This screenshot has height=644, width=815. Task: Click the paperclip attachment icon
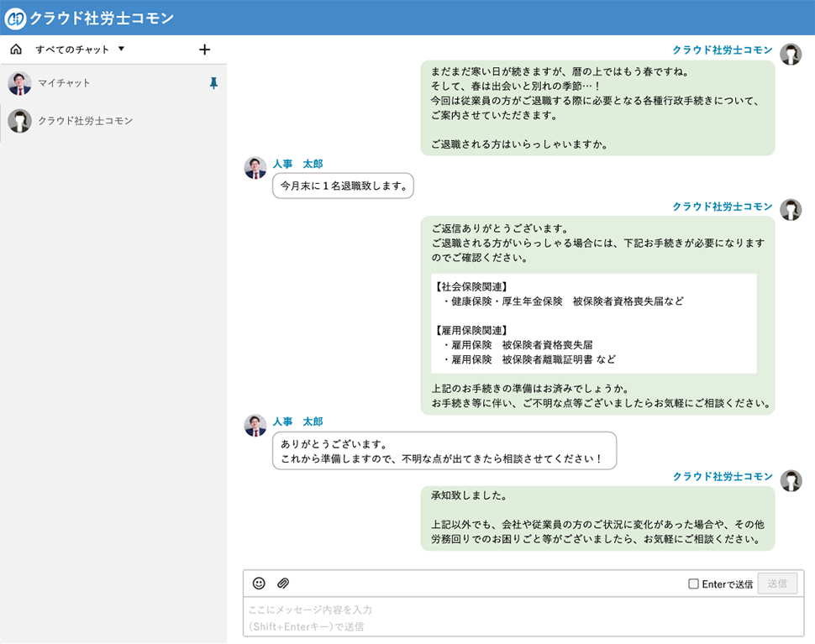(283, 584)
